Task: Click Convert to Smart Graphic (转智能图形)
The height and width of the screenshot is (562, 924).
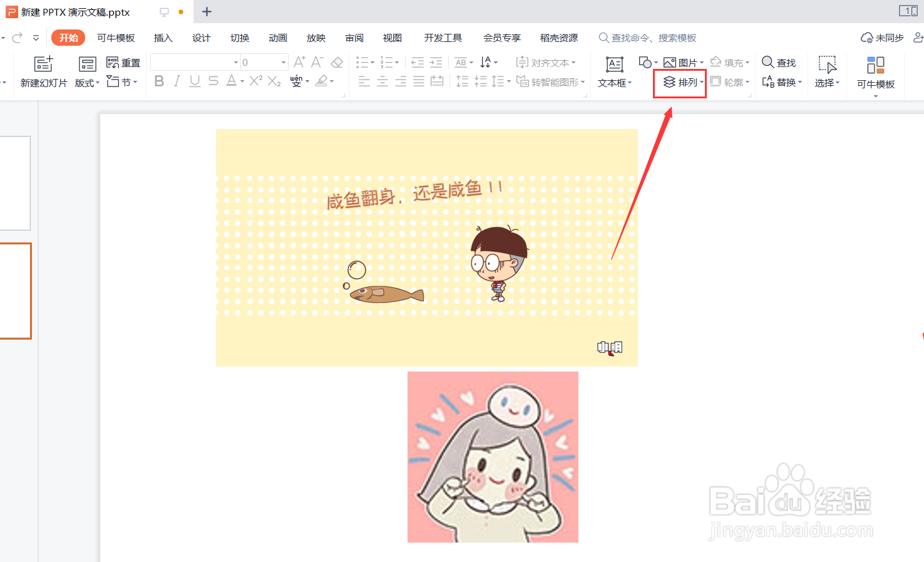Action: click(x=551, y=81)
